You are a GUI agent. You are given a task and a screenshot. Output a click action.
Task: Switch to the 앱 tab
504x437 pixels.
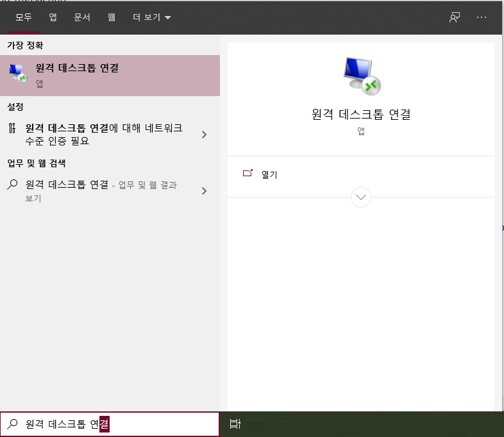pyautogui.click(x=53, y=17)
